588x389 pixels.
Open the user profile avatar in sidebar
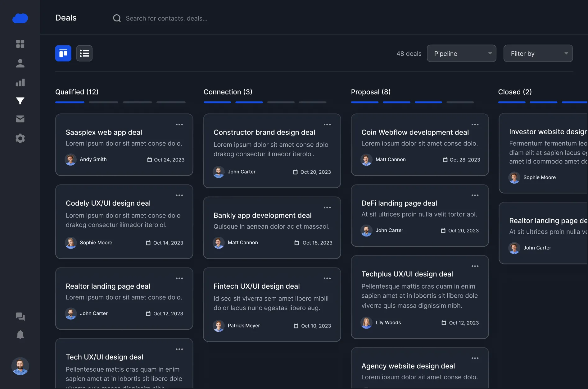click(20, 366)
